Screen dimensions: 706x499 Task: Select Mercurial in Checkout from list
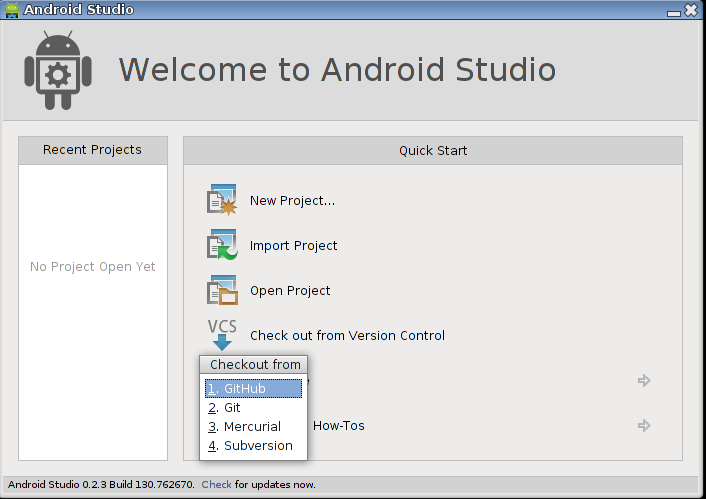tap(253, 426)
